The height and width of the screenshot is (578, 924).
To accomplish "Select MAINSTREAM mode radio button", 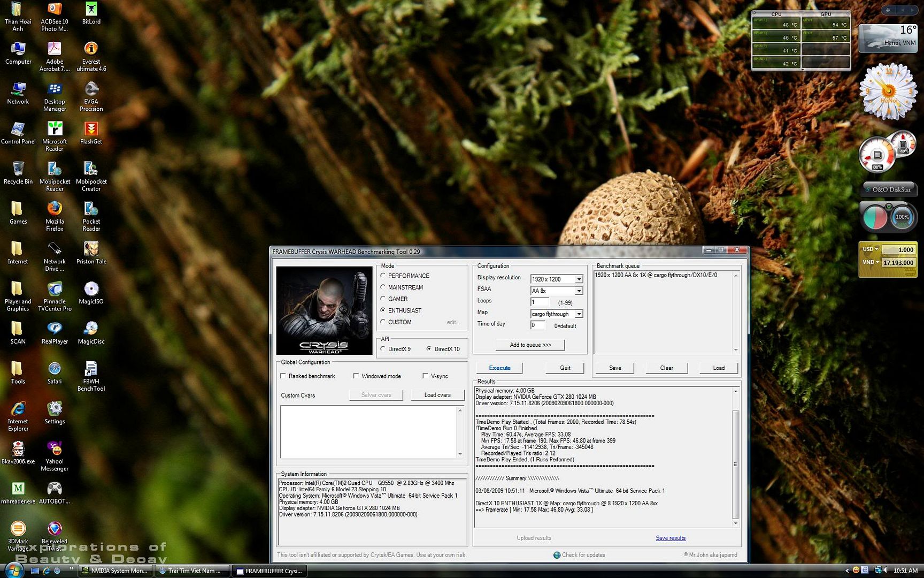I will point(383,287).
